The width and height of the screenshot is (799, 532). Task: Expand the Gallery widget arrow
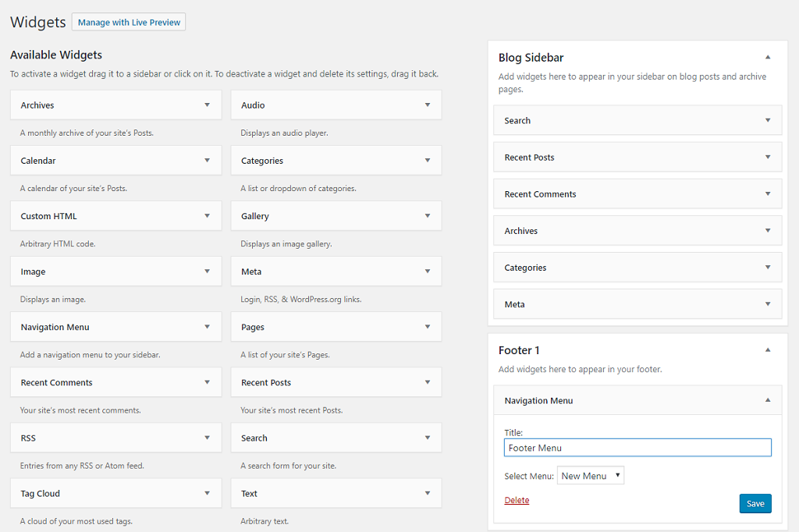click(428, 216)
